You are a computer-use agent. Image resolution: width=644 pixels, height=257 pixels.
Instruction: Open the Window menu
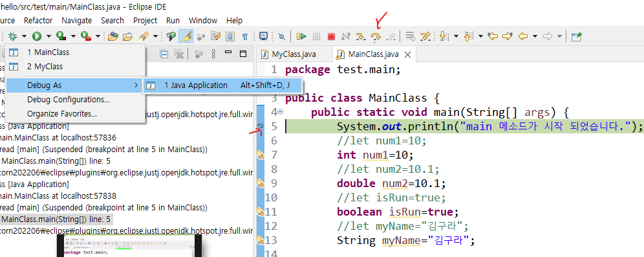click(203, 20)
